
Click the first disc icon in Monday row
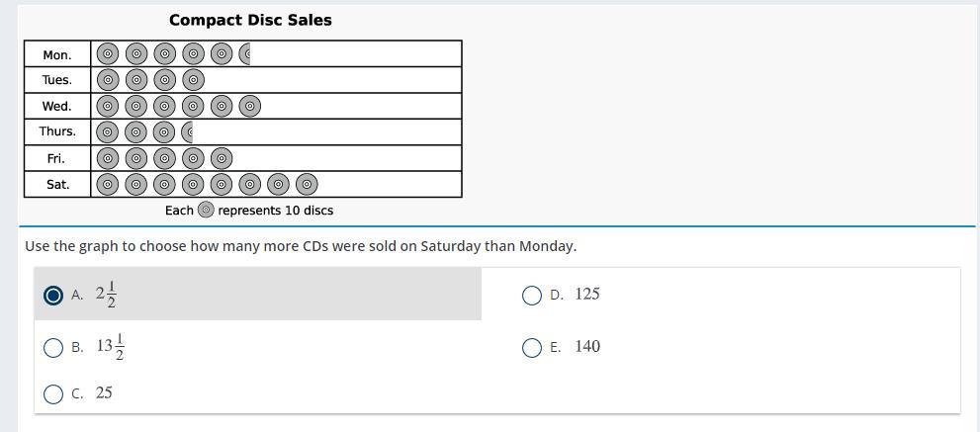(108, 54)
